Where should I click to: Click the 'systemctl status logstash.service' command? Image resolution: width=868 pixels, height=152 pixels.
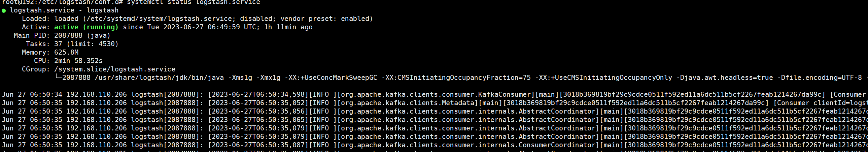click(194, 2)
